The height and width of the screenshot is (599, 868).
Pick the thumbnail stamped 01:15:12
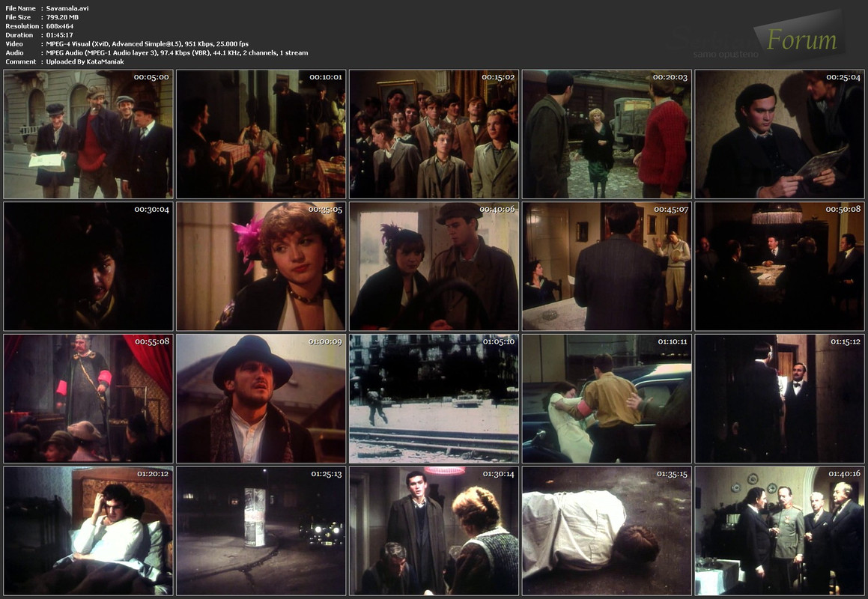click(780, 398)
